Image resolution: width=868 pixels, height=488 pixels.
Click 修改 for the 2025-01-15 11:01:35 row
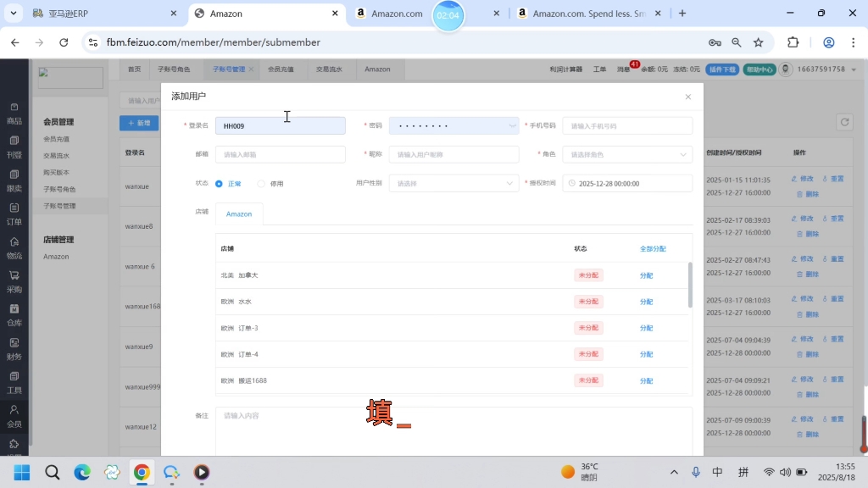803,179
